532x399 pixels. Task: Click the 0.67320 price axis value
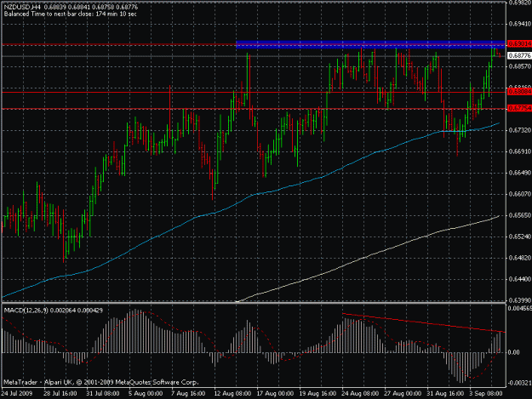pyautogui.click(x=520, y=130)
